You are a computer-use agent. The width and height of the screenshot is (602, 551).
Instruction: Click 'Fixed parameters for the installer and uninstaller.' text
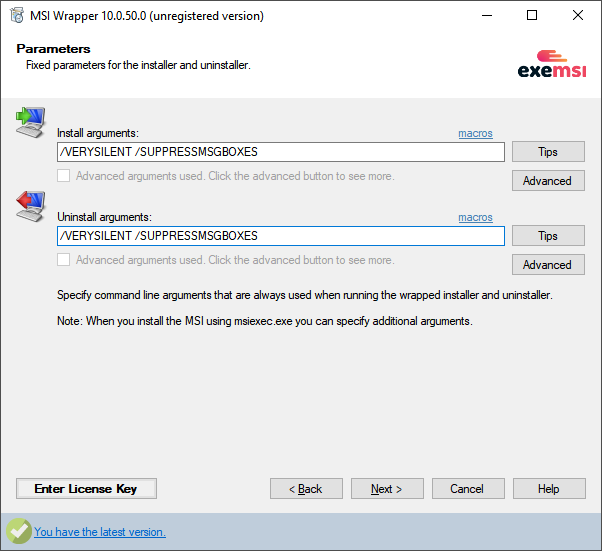pos(138,65)
